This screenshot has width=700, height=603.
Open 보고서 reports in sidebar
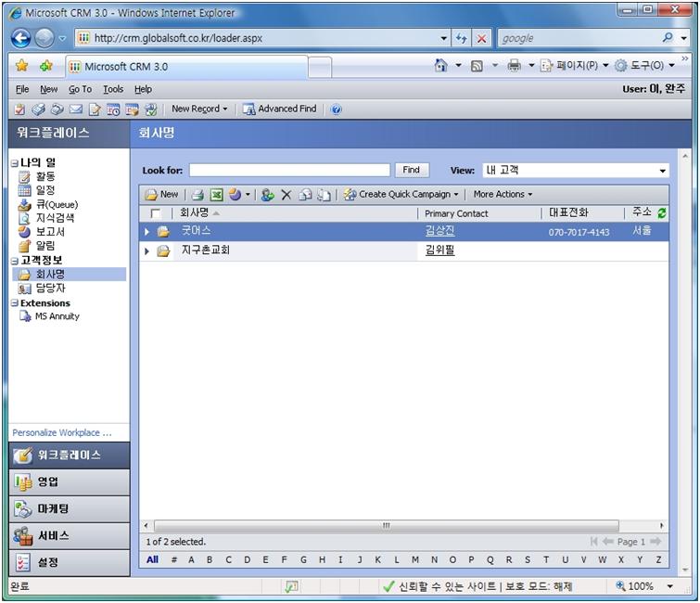(x=50, y=232)
